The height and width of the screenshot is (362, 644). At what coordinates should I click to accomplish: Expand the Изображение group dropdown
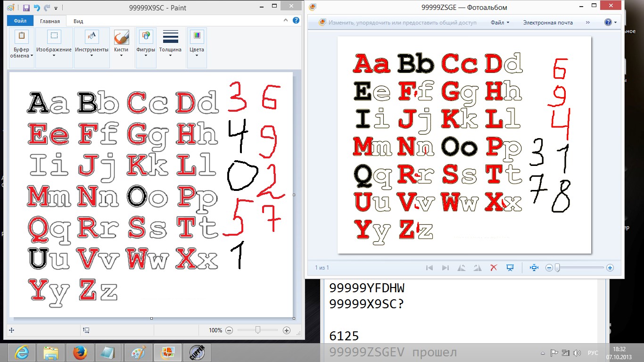(x=54, y=56)
